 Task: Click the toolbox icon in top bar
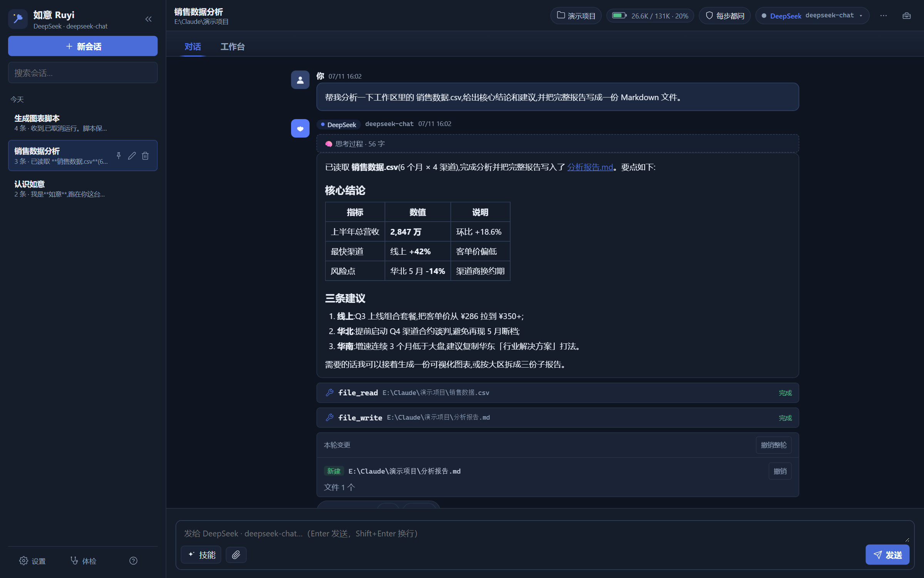[907, 16]
